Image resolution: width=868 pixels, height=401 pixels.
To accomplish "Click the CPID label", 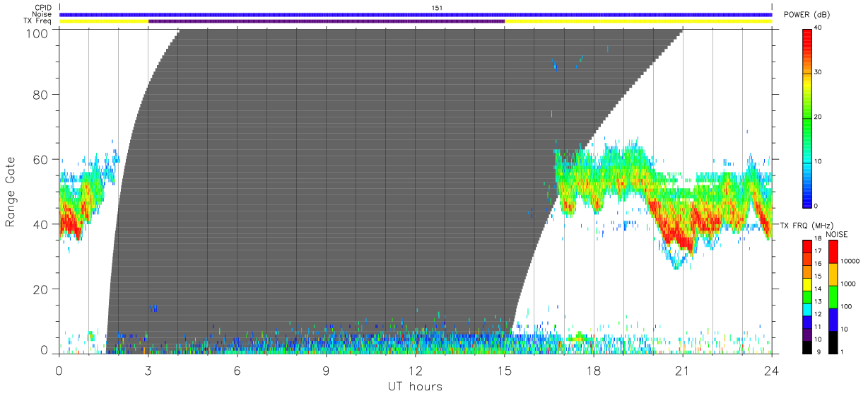I will tap(43, 8).
